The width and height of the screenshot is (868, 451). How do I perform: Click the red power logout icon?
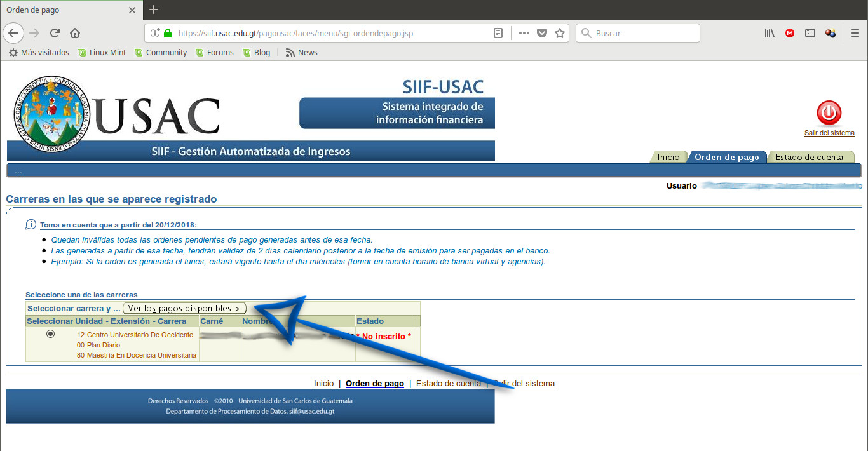tap(829, 113)
